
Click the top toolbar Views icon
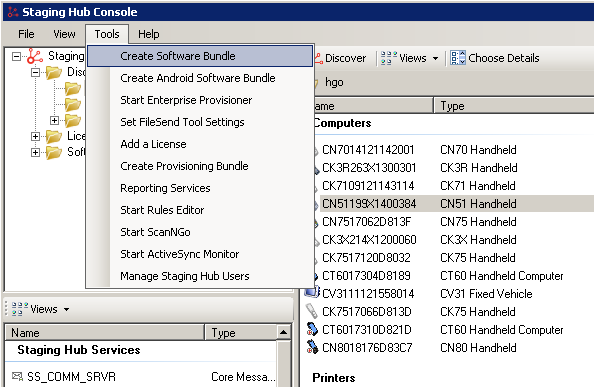(389, 58)
